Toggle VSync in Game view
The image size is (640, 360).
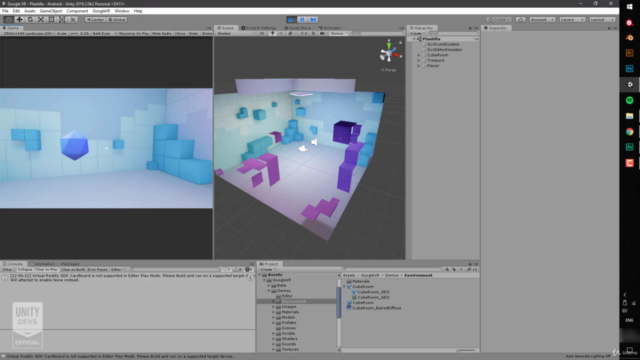pos(180,33)
